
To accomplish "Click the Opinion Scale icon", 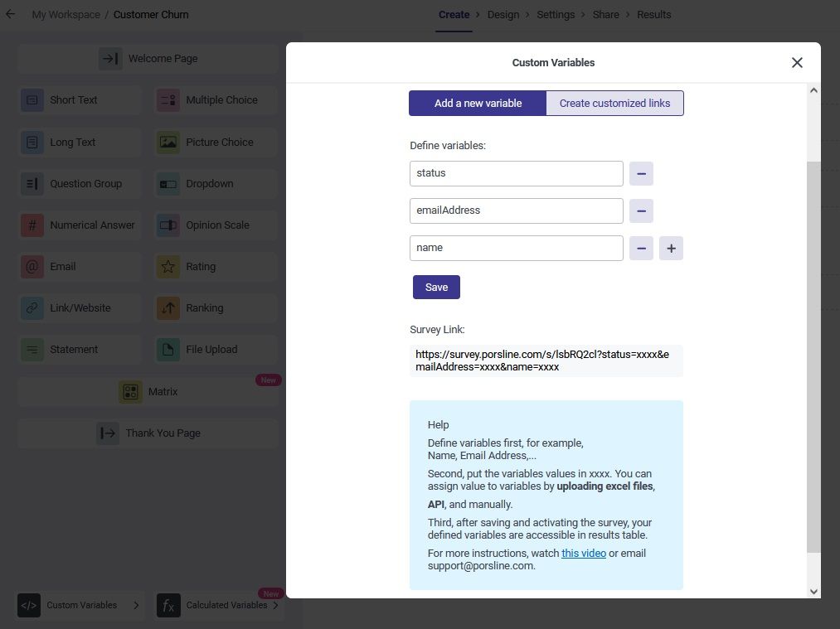I will coord(168,225).
